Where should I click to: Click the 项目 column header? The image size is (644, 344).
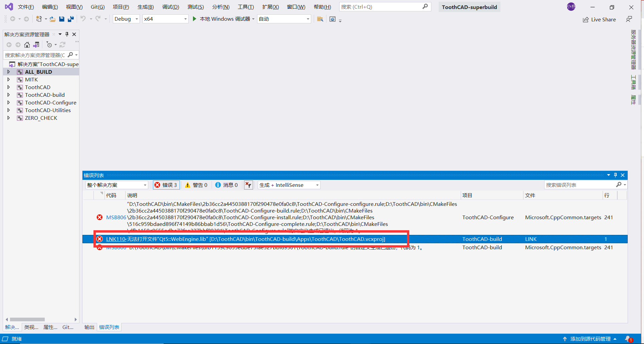[x=492, y=195]
